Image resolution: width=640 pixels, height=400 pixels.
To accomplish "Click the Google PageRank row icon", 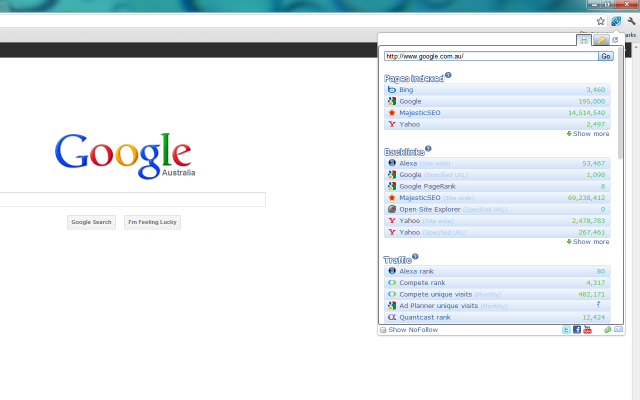I will pyautogui.click(x=392, y=186).
